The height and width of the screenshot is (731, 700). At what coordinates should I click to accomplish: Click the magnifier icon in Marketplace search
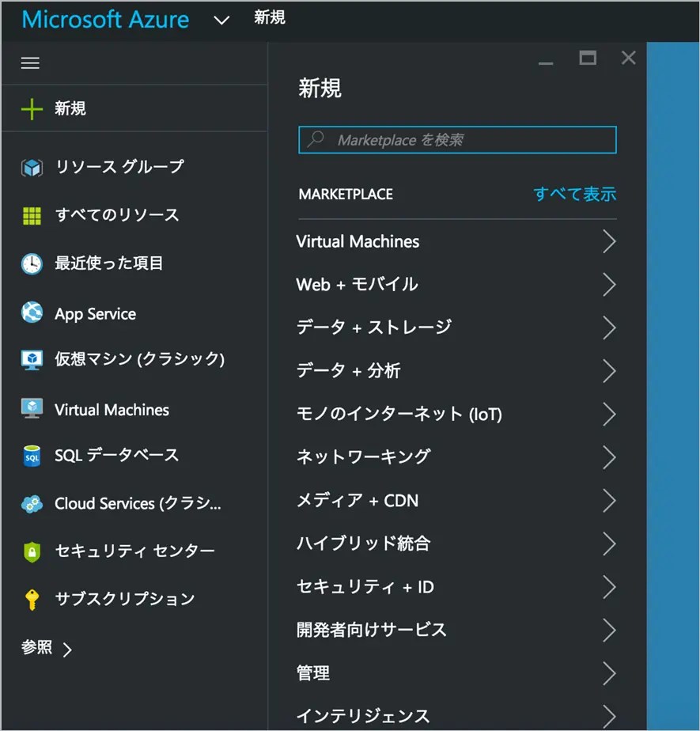pyautogui.click(x=316, y=139)
